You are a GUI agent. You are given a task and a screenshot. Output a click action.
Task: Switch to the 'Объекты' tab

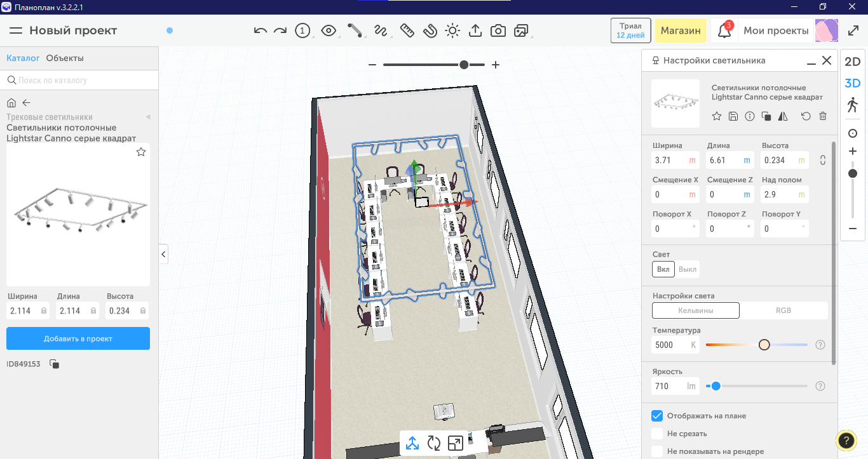click(65, 58)
